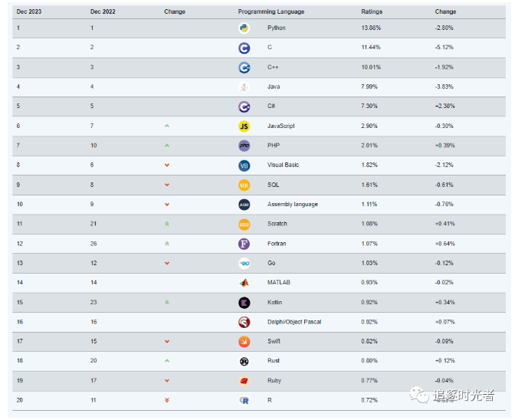Click the Java language name
518x420 pixels.
274,87
